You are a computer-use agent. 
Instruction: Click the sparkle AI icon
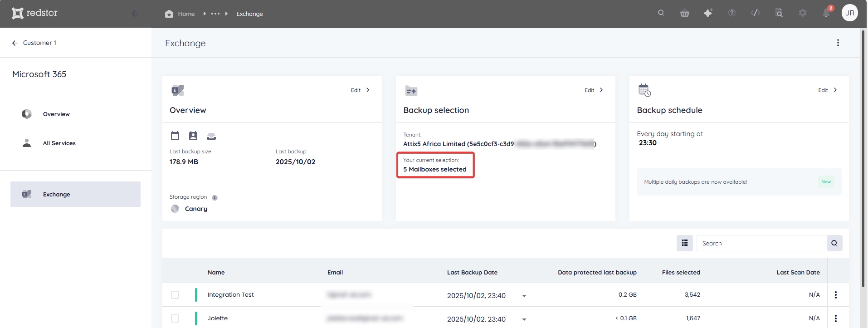pos(708,13)
